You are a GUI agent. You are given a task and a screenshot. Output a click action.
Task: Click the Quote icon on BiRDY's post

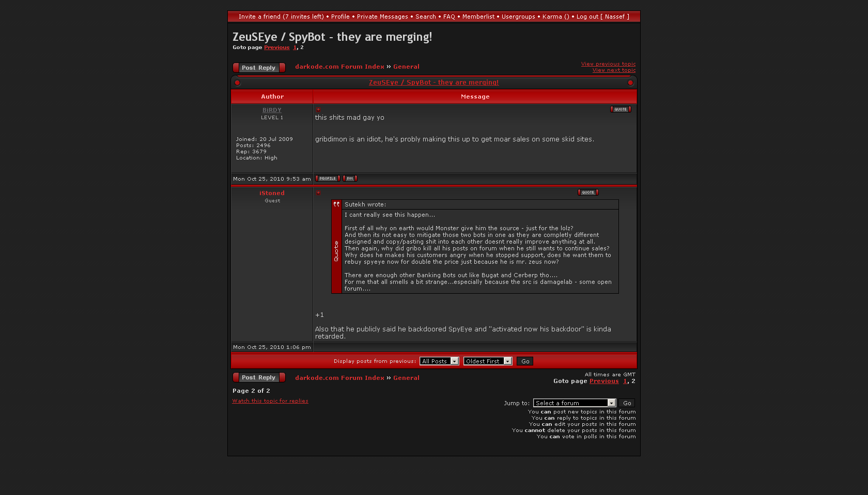[621, 109]
